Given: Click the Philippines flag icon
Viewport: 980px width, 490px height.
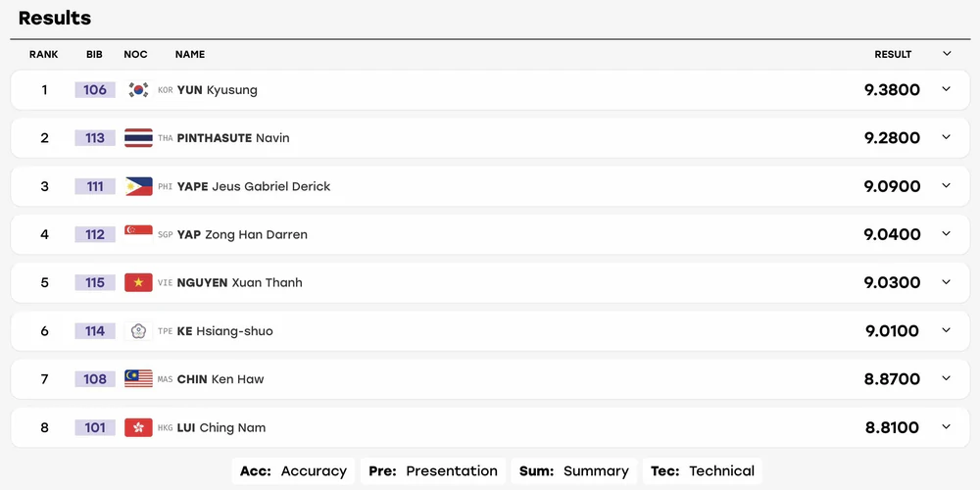Looking at the screenshot, I should pos(138,186).
